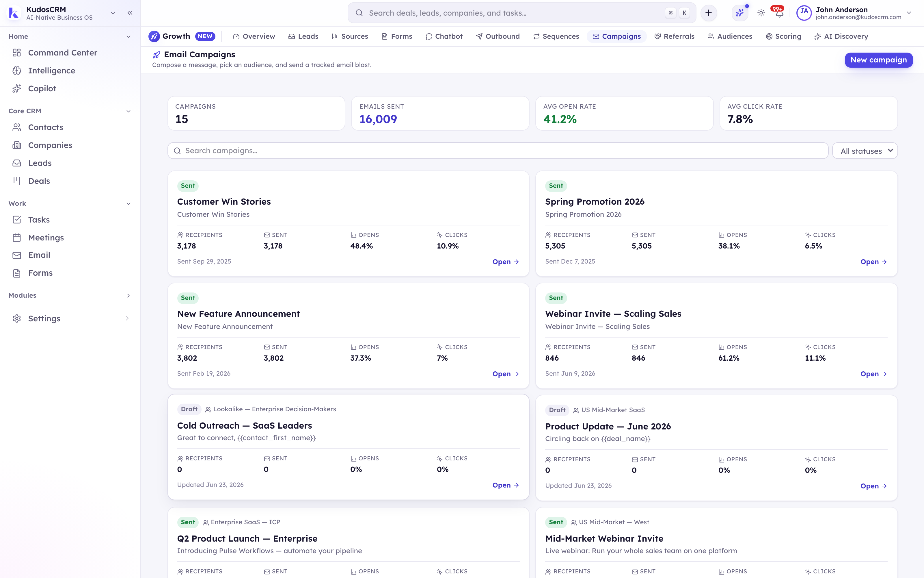Expand Settings submenu chevron
Screen dimensions: 924x578
(127, 318)
